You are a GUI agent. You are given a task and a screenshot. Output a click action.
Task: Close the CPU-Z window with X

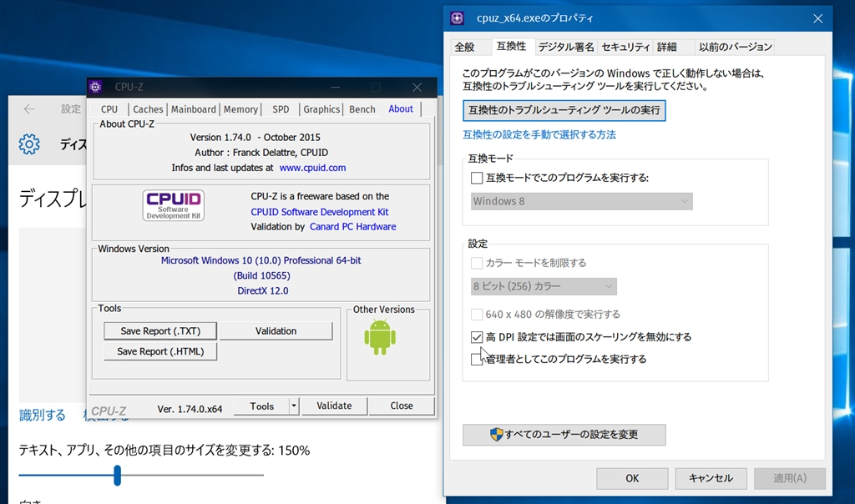pyautogui.click(x=417, y=87)
